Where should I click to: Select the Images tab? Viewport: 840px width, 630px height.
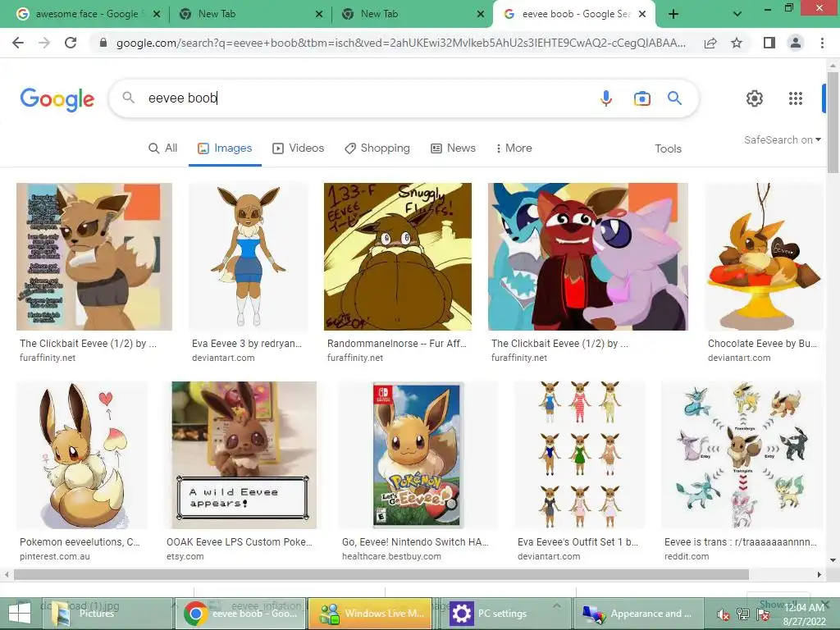point(225,148)
